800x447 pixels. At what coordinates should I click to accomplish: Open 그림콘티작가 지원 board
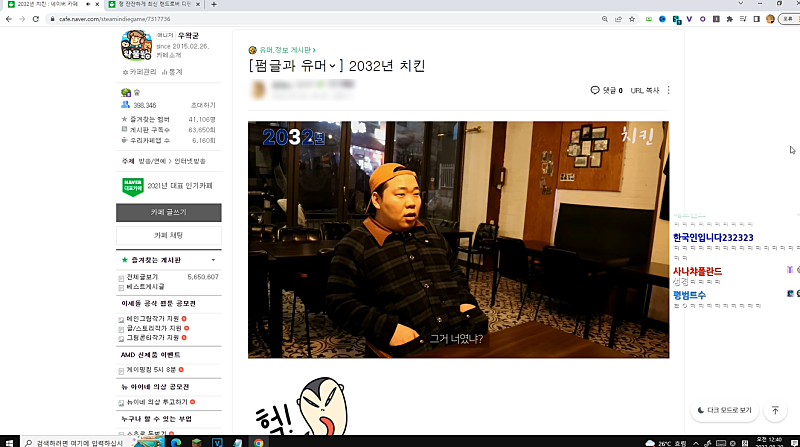pyautogui.click(x=153, y=338)
